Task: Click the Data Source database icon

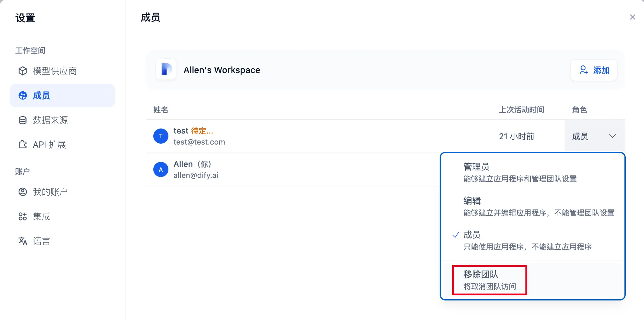Action: coord(23,120)
